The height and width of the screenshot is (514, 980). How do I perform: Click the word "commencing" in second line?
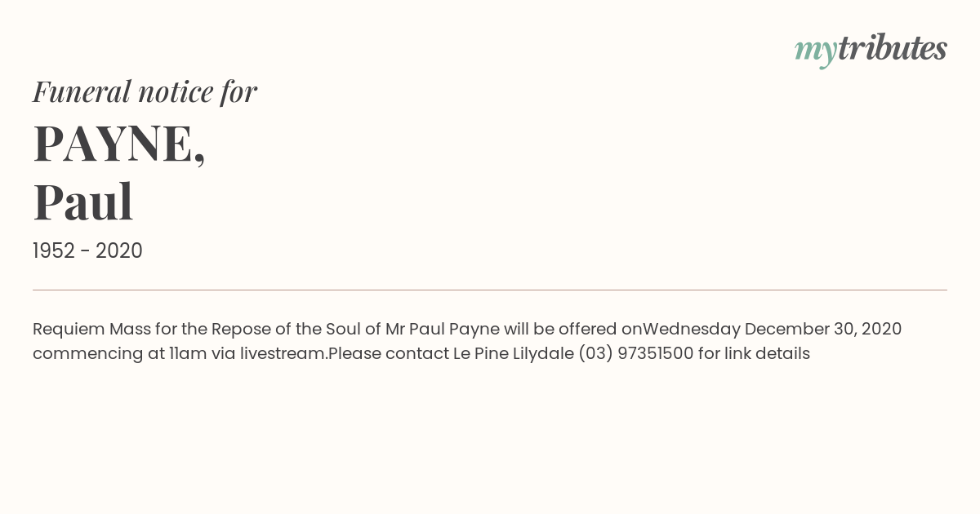pos(88,354)
